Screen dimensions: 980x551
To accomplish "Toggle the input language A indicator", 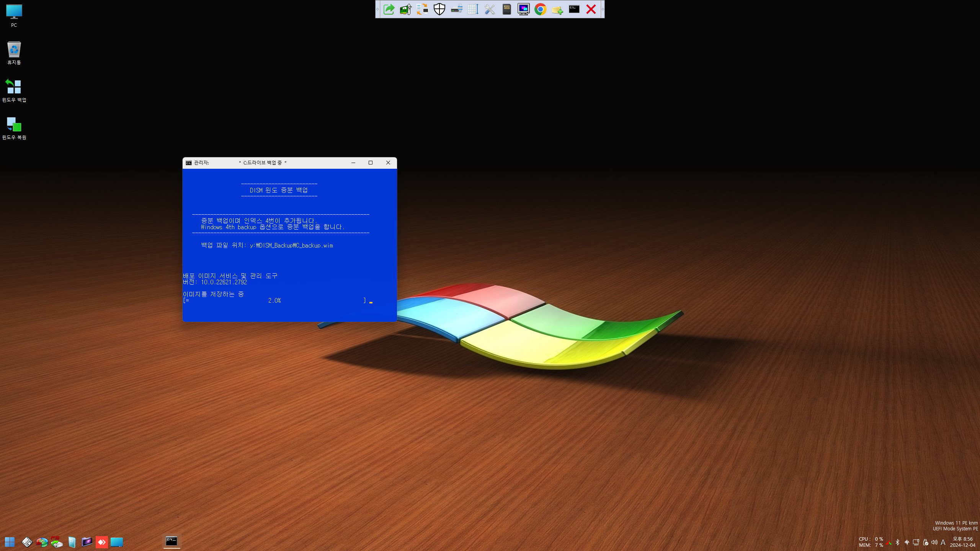I will (943, 542).
